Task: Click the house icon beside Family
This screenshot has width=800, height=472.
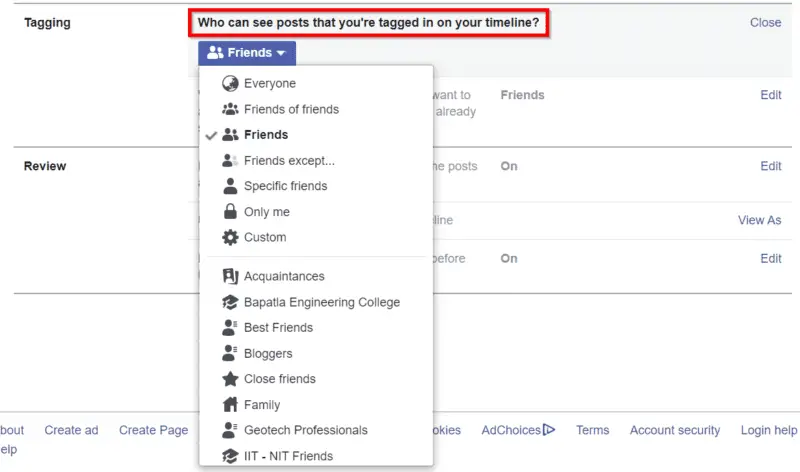Action: 230,404
